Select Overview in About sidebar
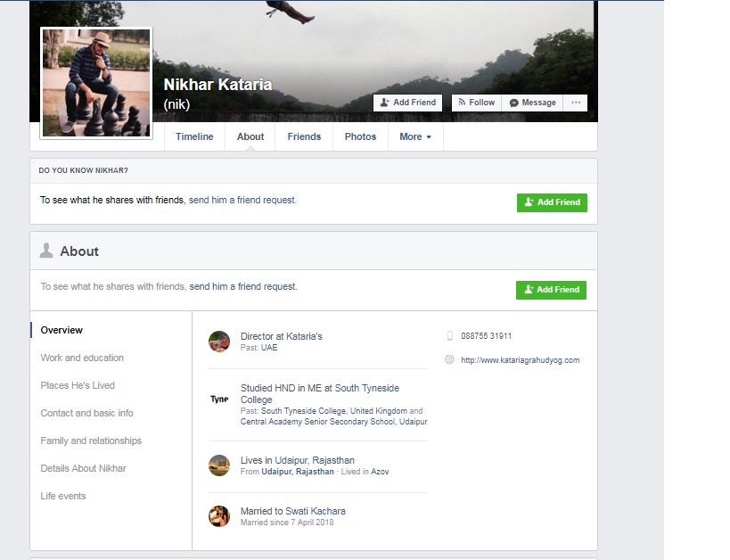This screenshot has width=730, height=560. click(x=62, y=330)
